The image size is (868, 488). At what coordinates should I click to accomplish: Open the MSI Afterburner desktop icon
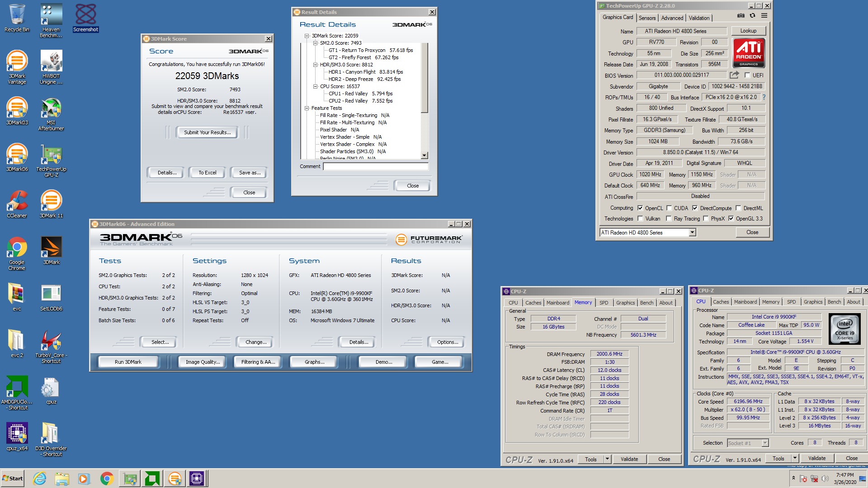[51, 114]
